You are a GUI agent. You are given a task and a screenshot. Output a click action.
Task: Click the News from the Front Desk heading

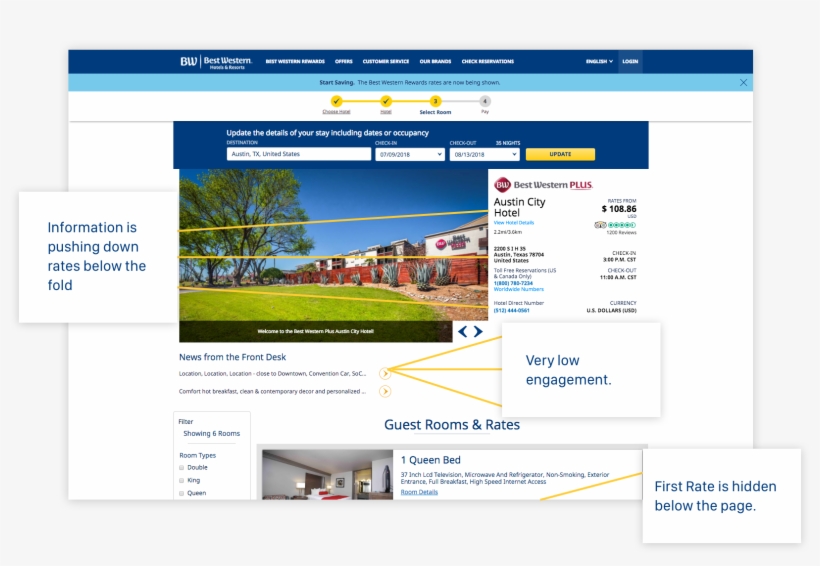pyautogui.click(x=232, y=357)
